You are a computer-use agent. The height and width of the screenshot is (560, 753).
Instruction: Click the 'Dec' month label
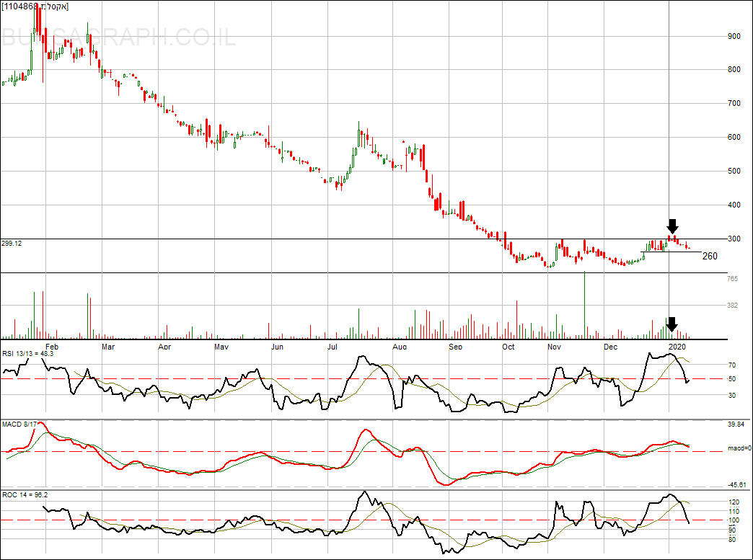click(x=610, y=347)
